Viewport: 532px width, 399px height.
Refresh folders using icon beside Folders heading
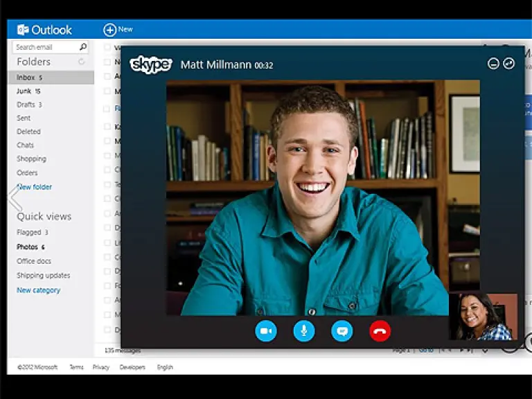tap(82, 62)
